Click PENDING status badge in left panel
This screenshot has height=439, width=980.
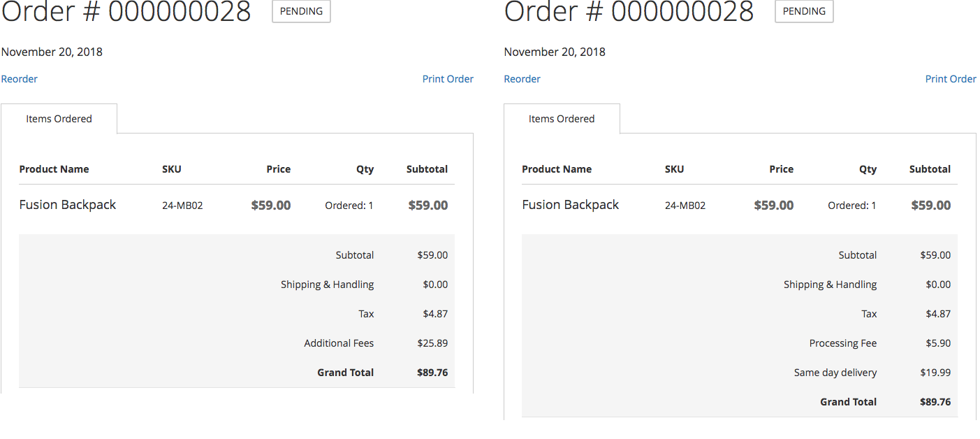pos(301,11)
